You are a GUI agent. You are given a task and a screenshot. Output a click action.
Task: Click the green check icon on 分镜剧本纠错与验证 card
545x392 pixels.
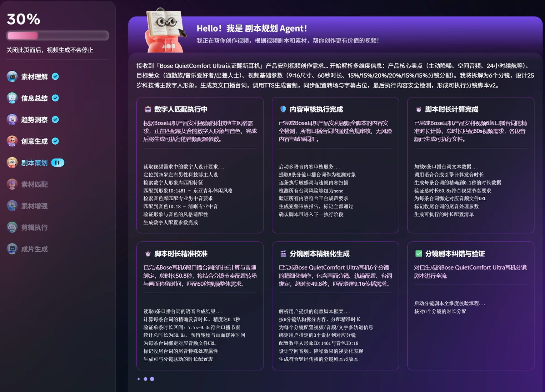click(417, 253)
